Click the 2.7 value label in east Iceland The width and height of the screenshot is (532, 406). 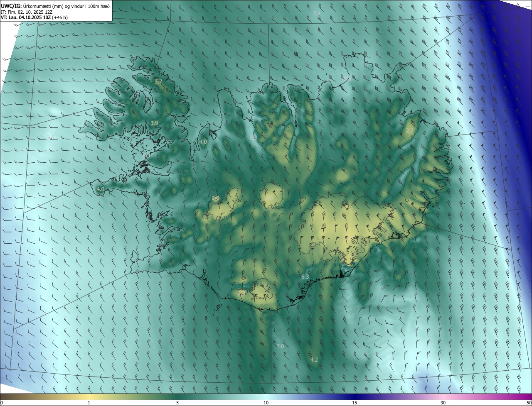pyautogui.click(x=409, y=130)
